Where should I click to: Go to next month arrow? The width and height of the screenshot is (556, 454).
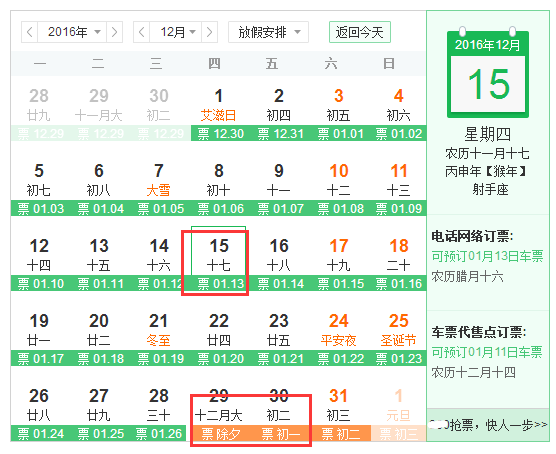(x=209, y=32)
